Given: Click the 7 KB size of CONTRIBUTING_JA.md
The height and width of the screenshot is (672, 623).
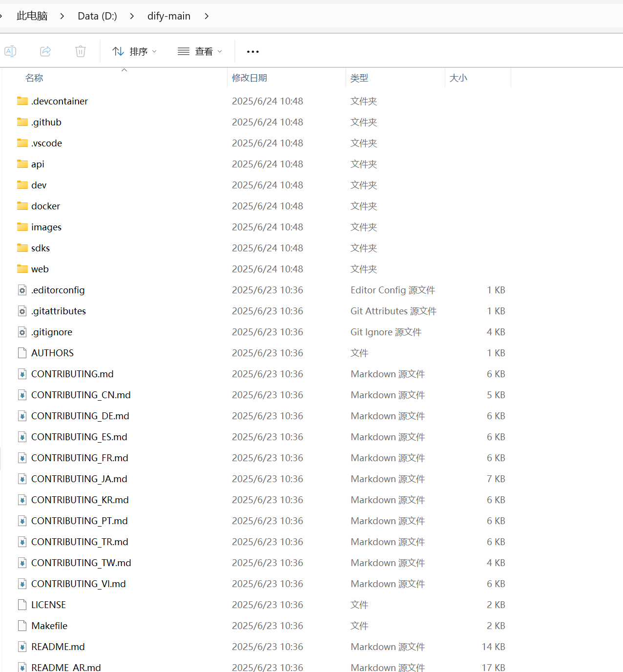Looking at the screenshot, I should (x=496, y=479).
